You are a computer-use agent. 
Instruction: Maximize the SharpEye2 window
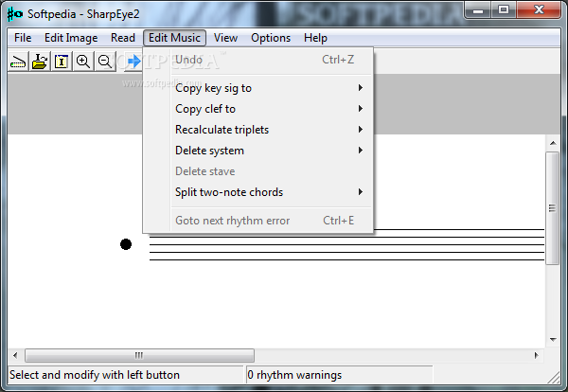tap(504, 10)
